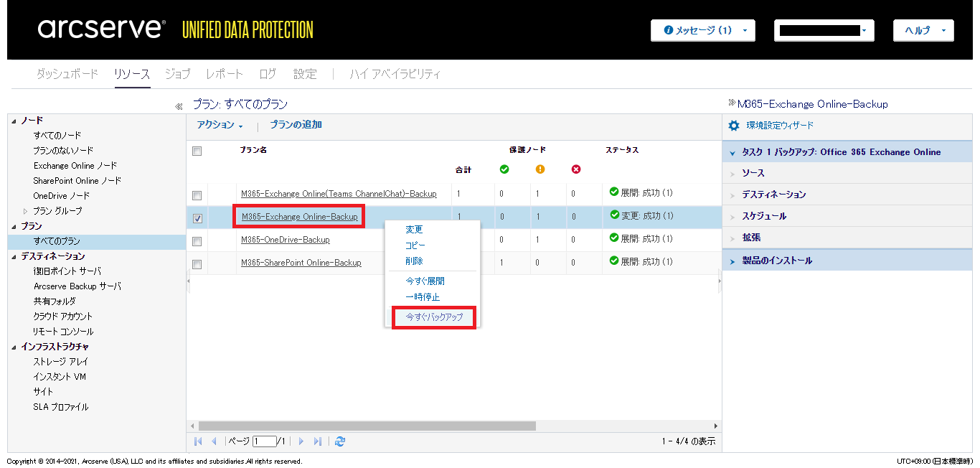980x468 pixels.
Task: Switch to the ログ tab
Action: pyautogui.click(x=268, y=73)
